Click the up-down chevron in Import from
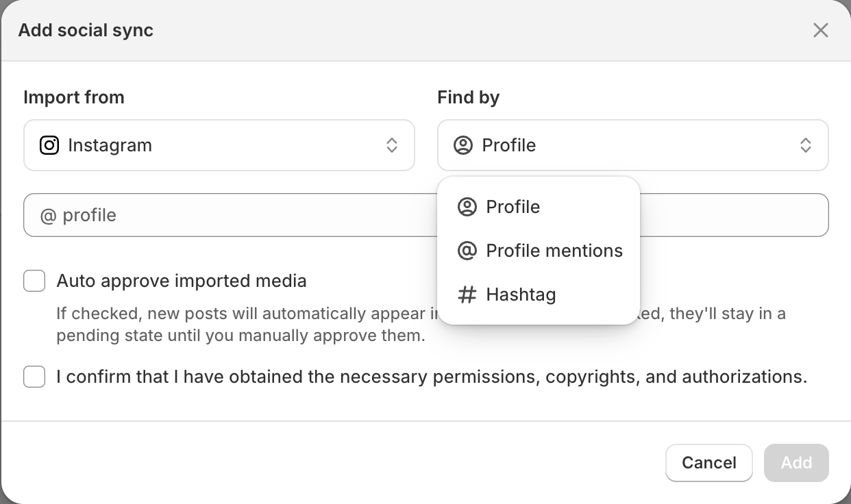 tap(392, 145)
